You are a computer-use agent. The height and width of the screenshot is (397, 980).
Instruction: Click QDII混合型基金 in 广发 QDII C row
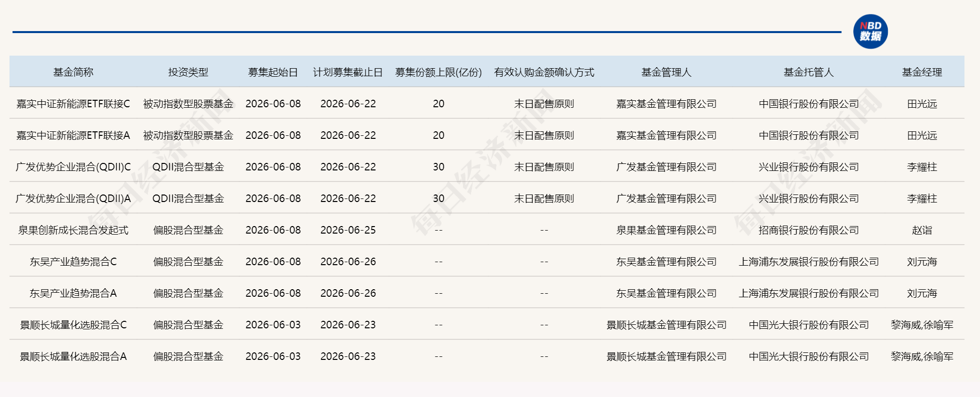[x=188, y=167]
